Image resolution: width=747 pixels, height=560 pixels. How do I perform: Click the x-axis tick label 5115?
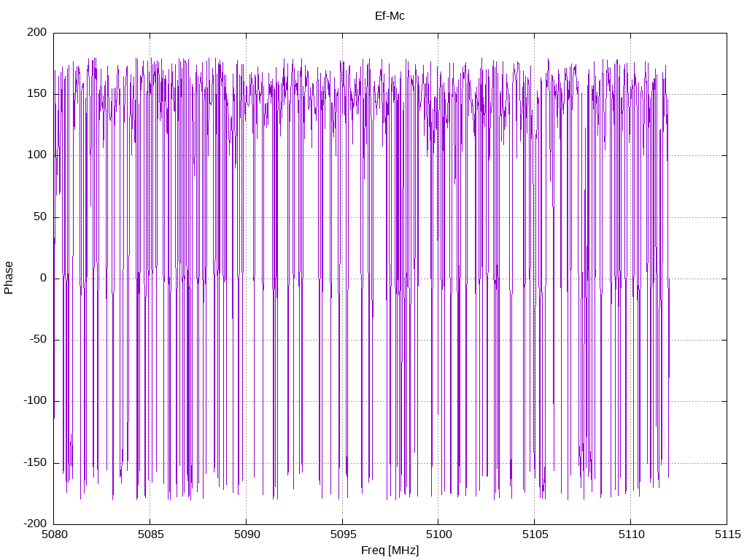[727, 534]
